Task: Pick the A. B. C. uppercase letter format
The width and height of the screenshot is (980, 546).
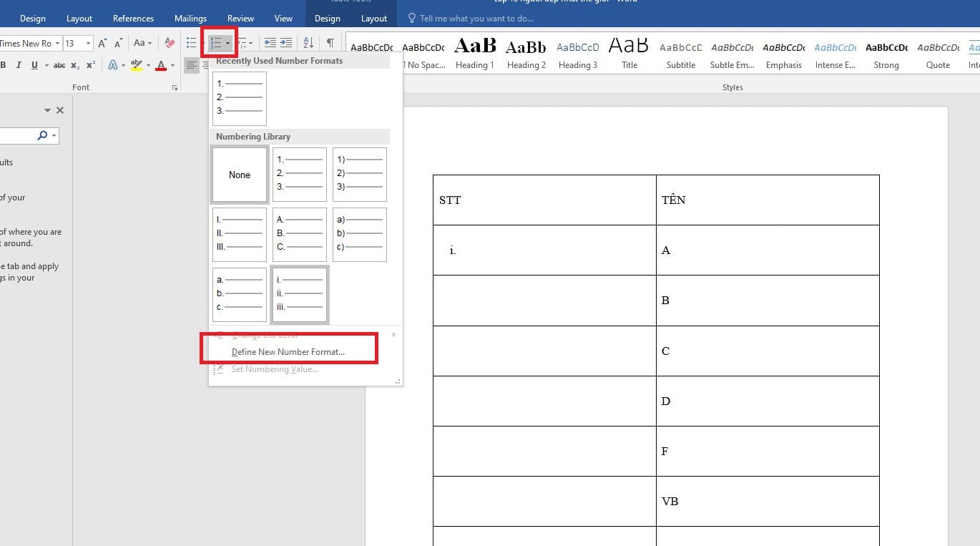Action: coord(300,235)
